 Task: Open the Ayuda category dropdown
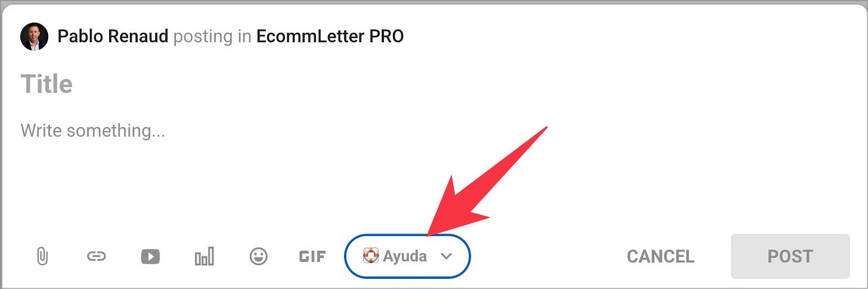(408, 256)
